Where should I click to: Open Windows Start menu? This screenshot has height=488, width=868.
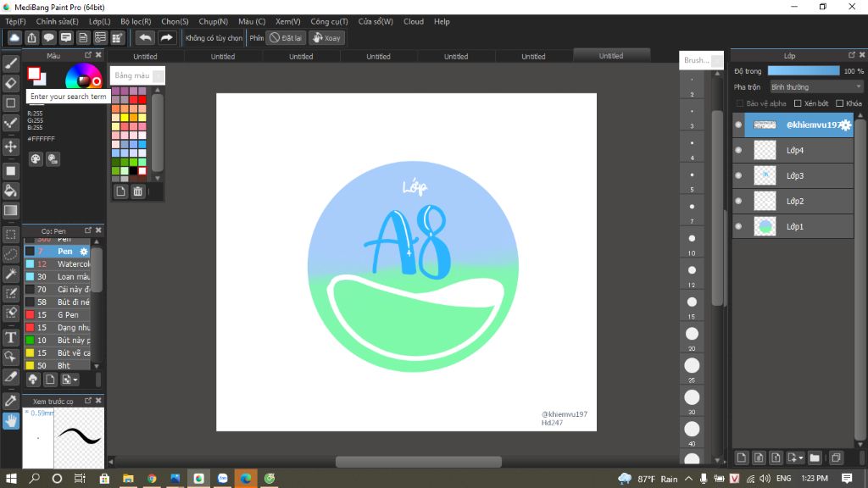click(10, 478)
